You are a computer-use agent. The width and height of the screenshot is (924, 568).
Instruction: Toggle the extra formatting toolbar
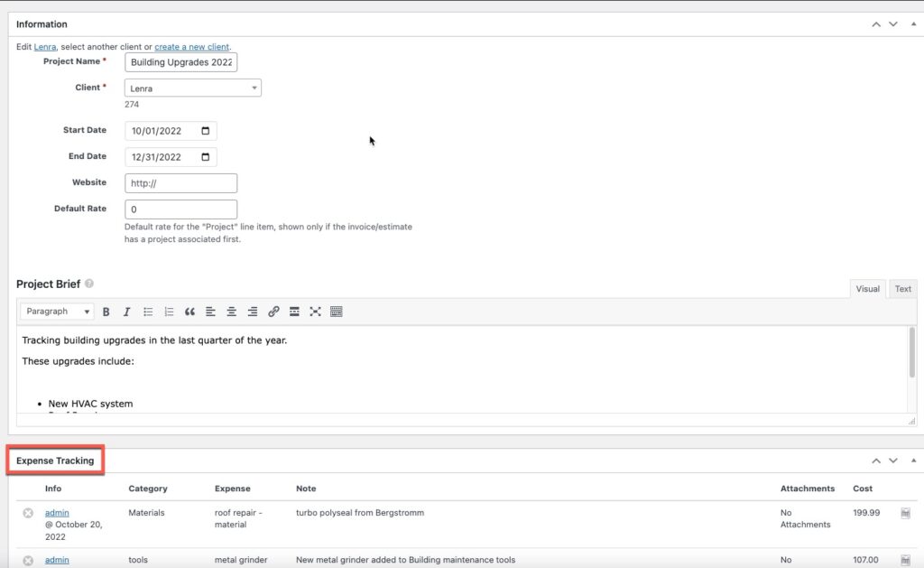[336, 312]
